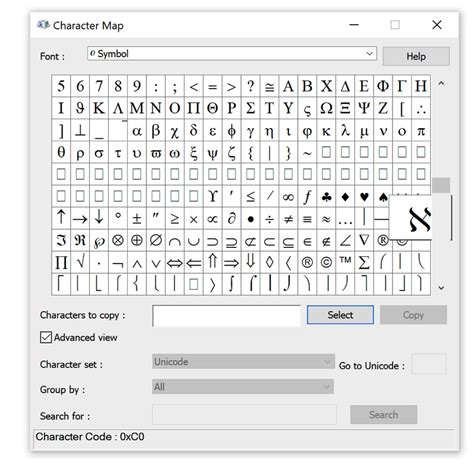Select the element-of symbol
This screenshot has height=465, width=474.
(307, 240)
